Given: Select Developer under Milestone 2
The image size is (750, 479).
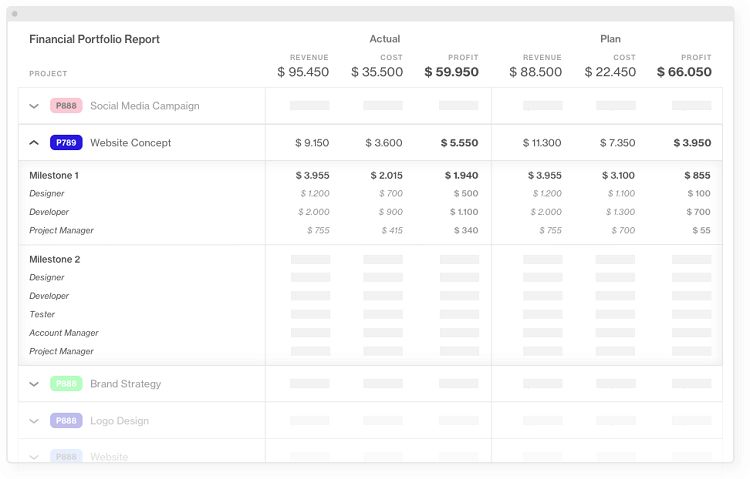Looking at the screenshot, I should pyautogui.click(x=49, y=296).
